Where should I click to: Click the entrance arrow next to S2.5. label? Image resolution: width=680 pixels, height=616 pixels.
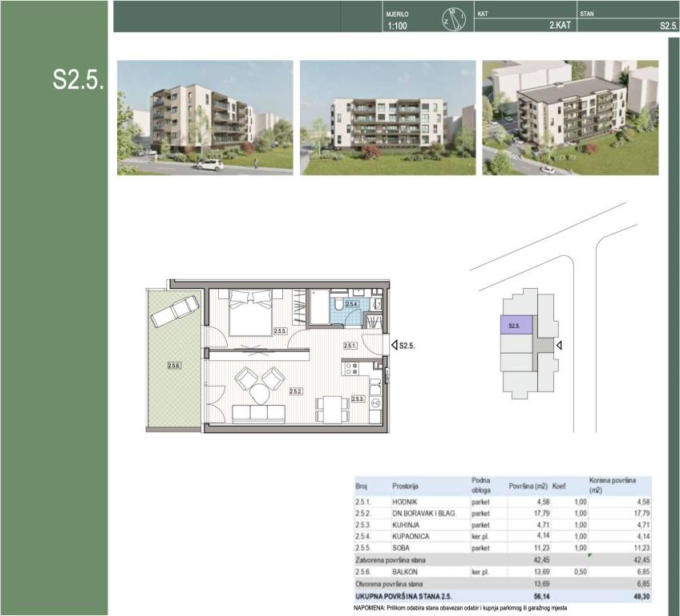(x=394, y=345)
